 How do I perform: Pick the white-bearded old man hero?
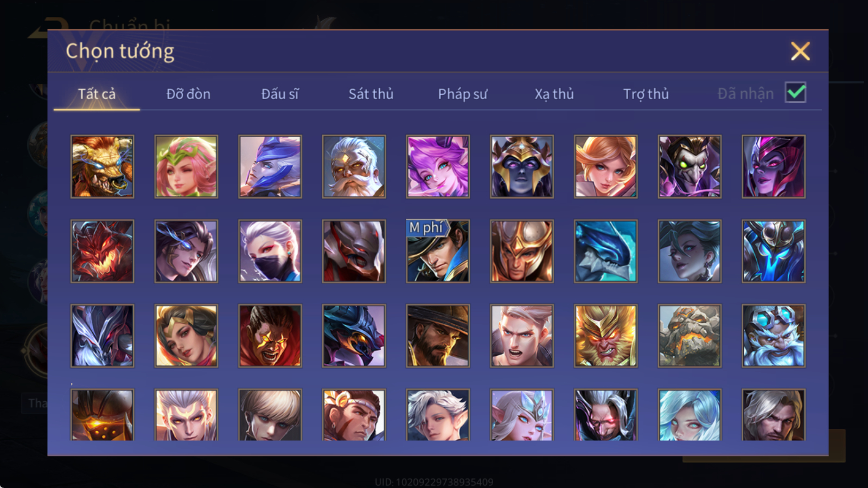click(x=354, y=166)
